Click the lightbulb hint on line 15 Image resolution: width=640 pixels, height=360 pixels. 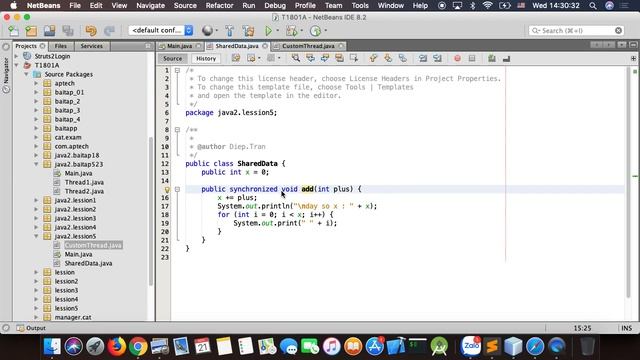click(x=167, y=189)
